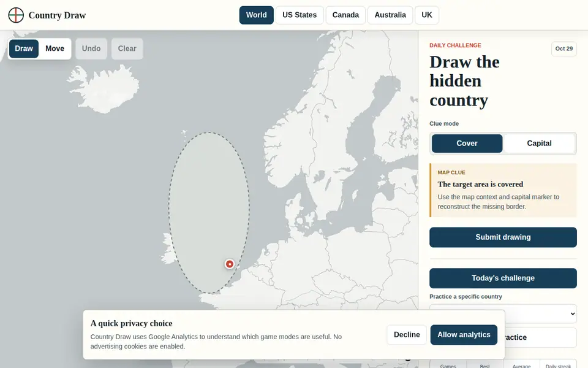Viewport: 588px width, 368px height.
Task: Click the red capital marker on the map
Action: tap(230, 264)
